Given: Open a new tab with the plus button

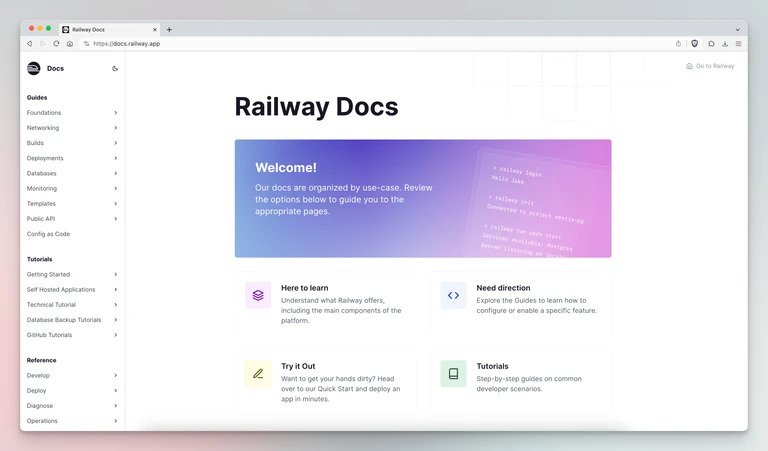Looking at the screenshot, I should point(169,29).
